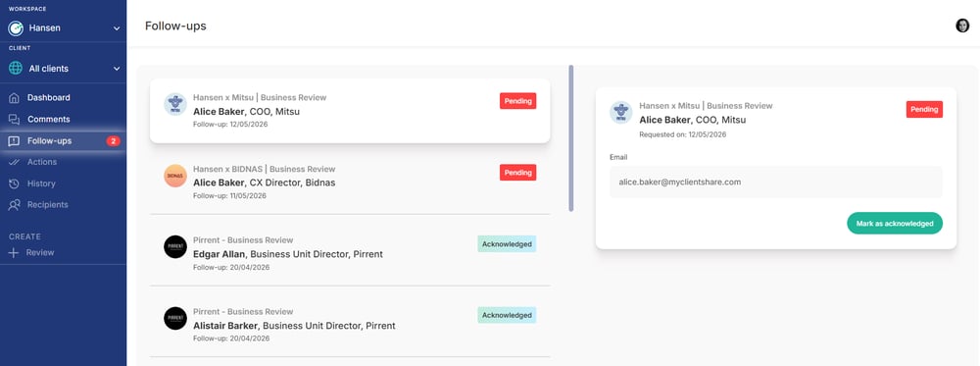980x366 pixels.
Task: Click the Recipients people icon
Action: (x=14, y=204)
